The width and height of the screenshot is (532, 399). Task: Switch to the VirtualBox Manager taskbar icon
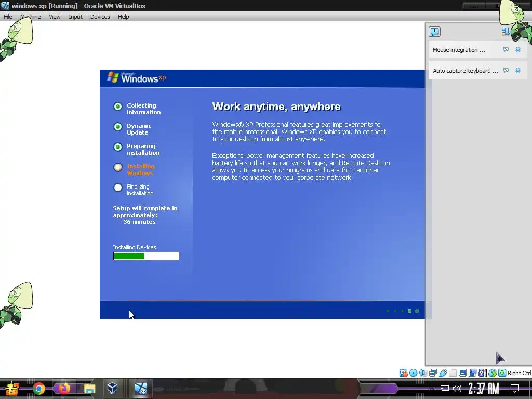112,388
